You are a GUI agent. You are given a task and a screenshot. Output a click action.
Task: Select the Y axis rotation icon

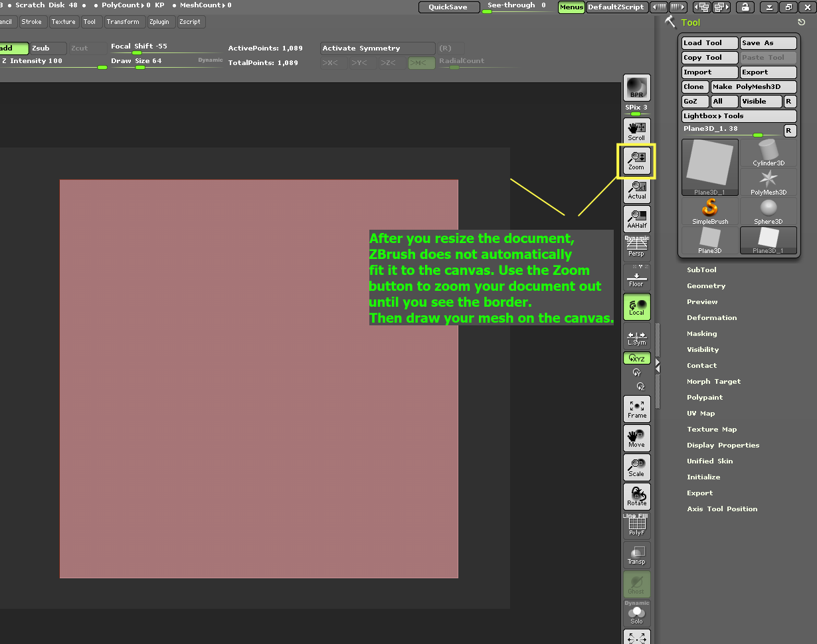click(637, 372)
